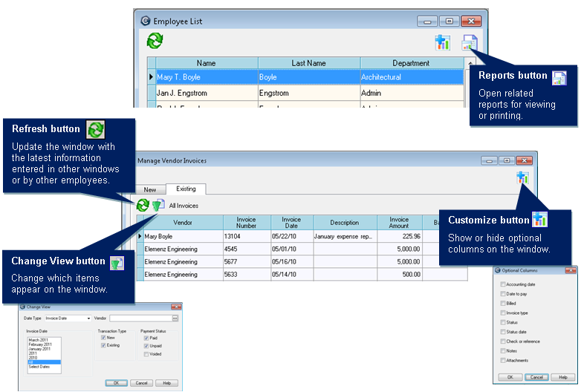Switch to the Existing tab
This screenshot has height=392, width=584.
click(186, 189)
